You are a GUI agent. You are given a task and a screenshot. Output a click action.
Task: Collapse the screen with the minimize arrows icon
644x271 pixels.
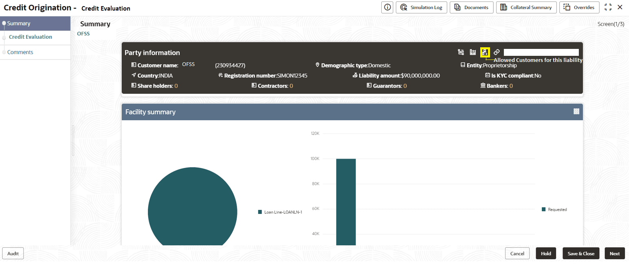coord(608,7)
